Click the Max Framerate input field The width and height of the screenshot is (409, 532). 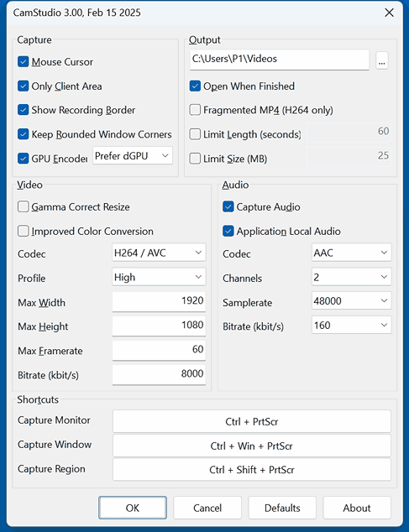point(159,350)
